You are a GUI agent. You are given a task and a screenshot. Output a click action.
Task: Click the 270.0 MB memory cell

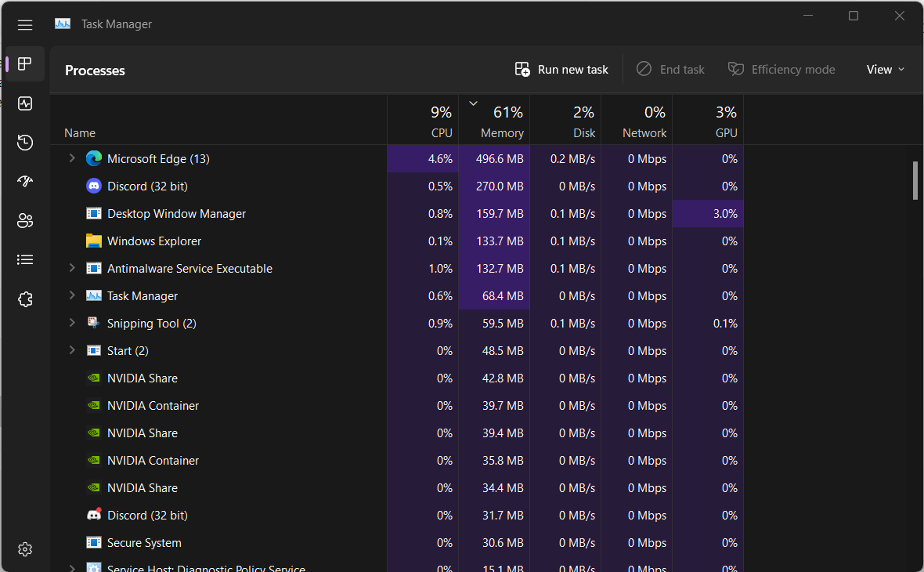click(x=494, y=186)
